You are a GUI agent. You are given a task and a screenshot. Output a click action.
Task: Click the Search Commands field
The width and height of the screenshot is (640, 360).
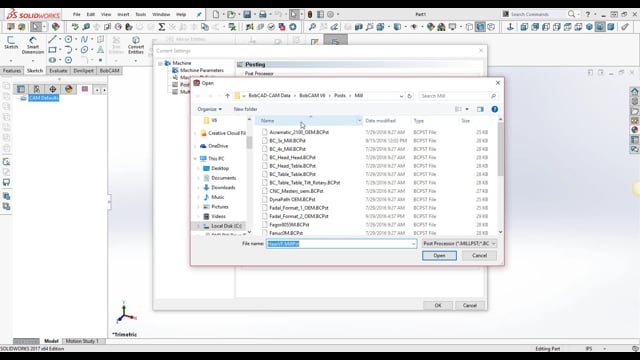(534, 14)
